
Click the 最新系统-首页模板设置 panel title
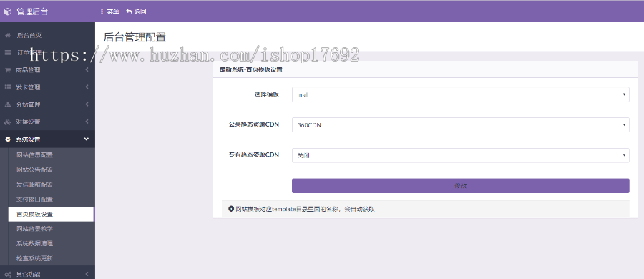click(x=251, y=69)
